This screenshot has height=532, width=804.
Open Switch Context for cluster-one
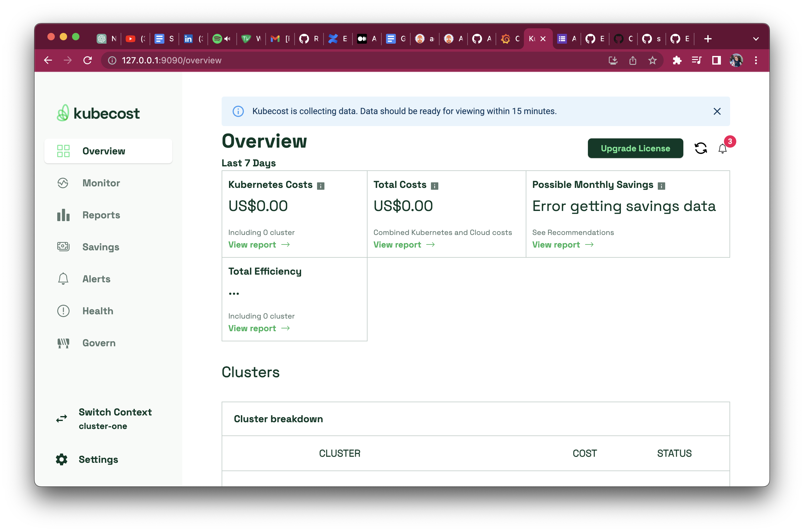(115, 418)
